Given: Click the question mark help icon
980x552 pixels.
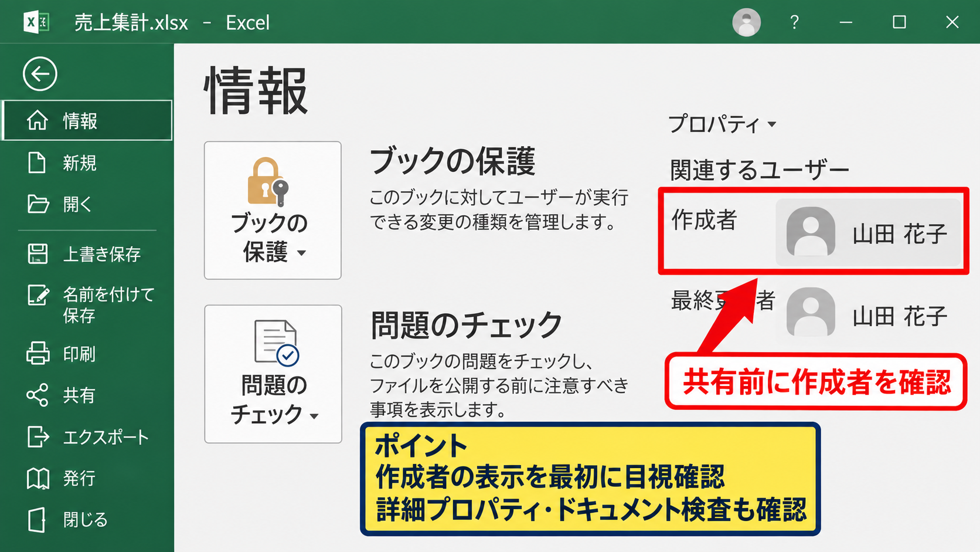Looking at the screenshot, I should [794, 22].
